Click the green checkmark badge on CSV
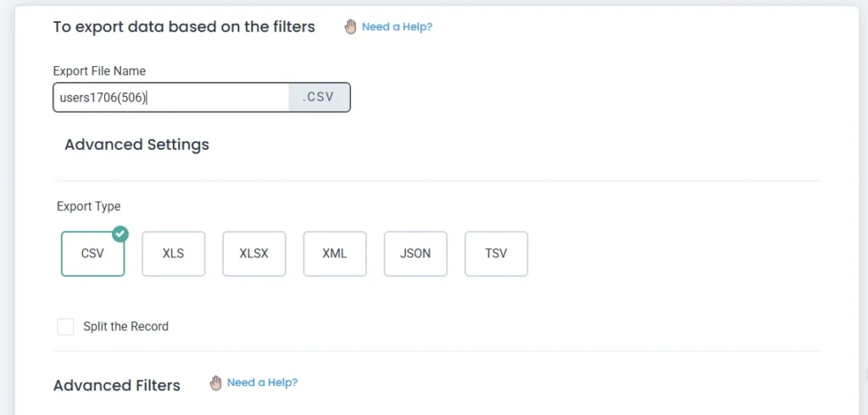Viewport: 868px width, 415px height. click(x=120, y=234)
